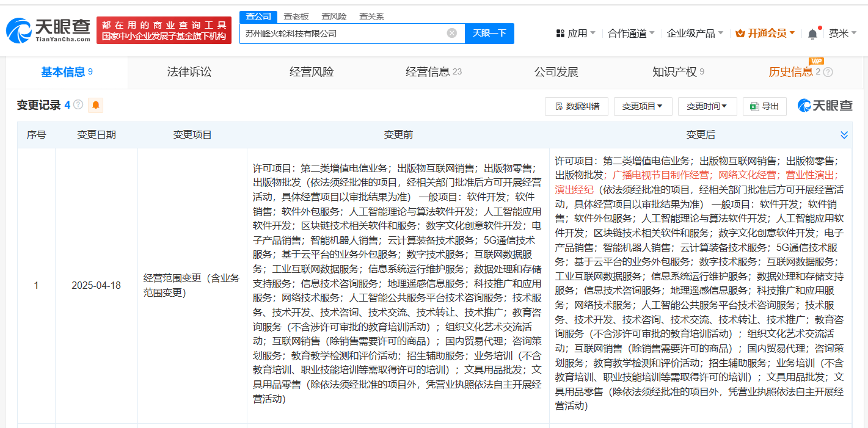Open the 变更项目 filter dropdown
868x428 pixels.
(643, 106)
